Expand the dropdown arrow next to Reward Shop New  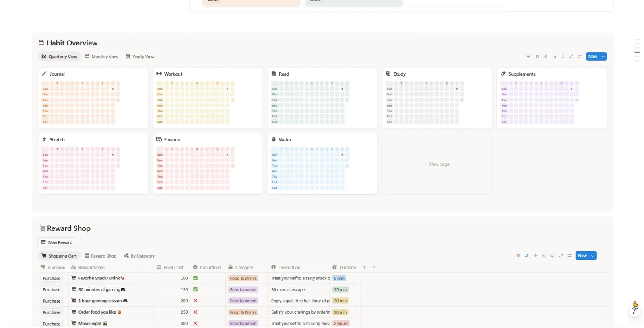click(x=592, y=256)
